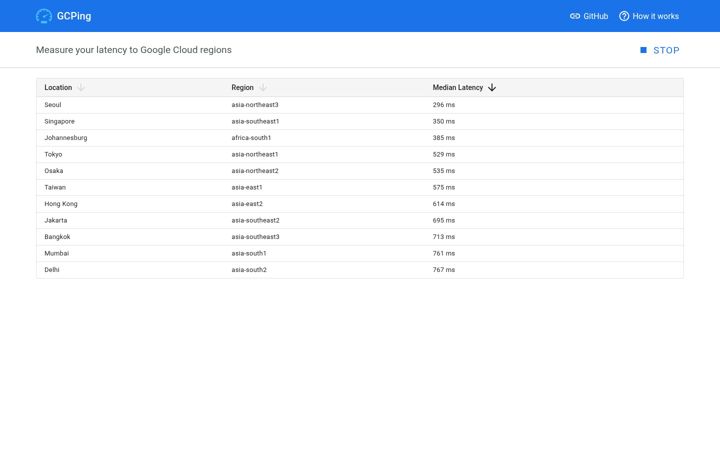Click the 'Measure your latency to Google Cloud regions' heading
Image resolution: width=720 pixels, height=450 pixels.
click(x=134, y=50)
